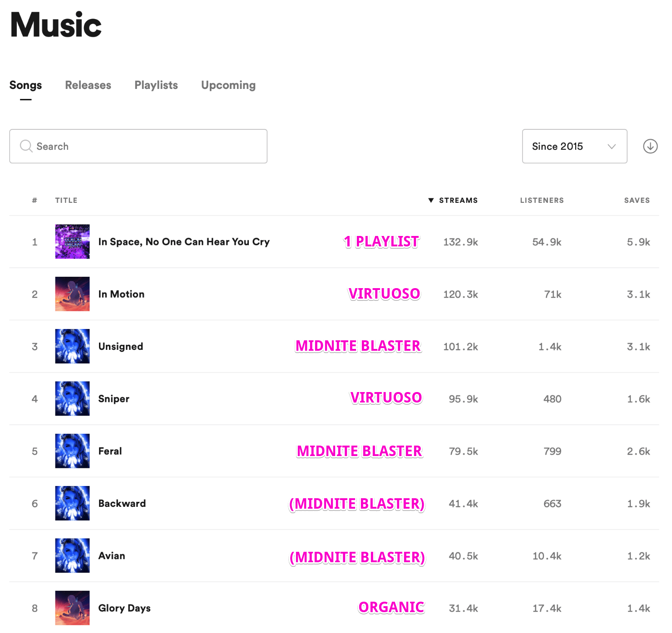Click the download icon beside the date filter
This screenshot has height=633, width=672.
(650, 146)
